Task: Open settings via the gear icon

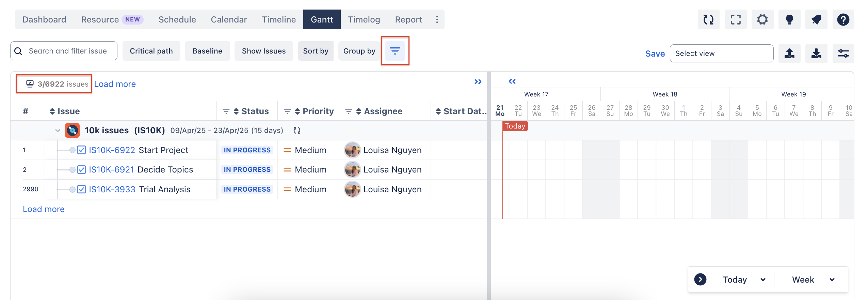Action: pyautogui.click(x=762, y=20)
